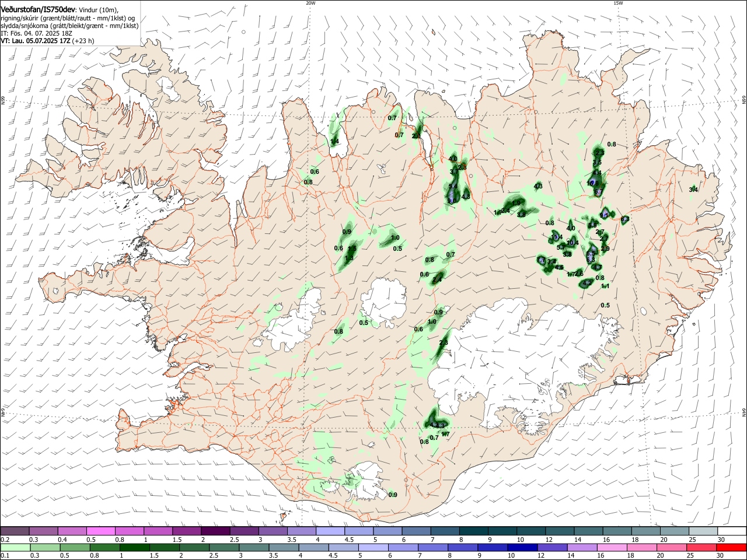This screenshot has width=747, height=560.
Task: Select the bright magenta 0.5 snow swatch
Action: coord(101,531)
